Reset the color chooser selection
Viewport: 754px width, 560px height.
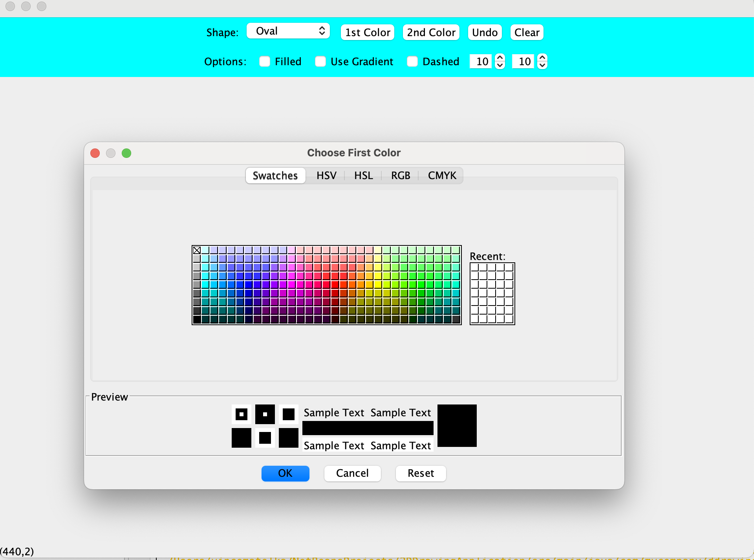pyautogui.click(x=421, y=473)
